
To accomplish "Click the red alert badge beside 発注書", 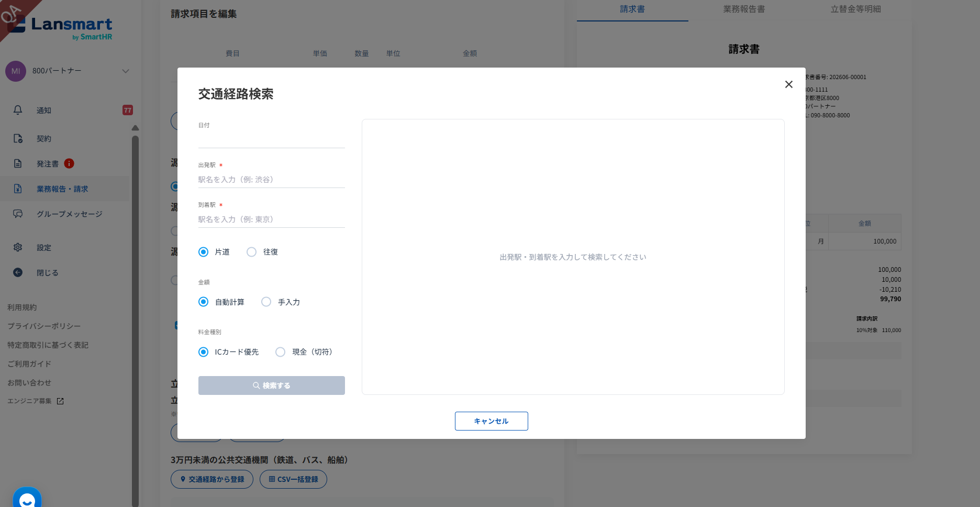I will (x=69, y=163).
